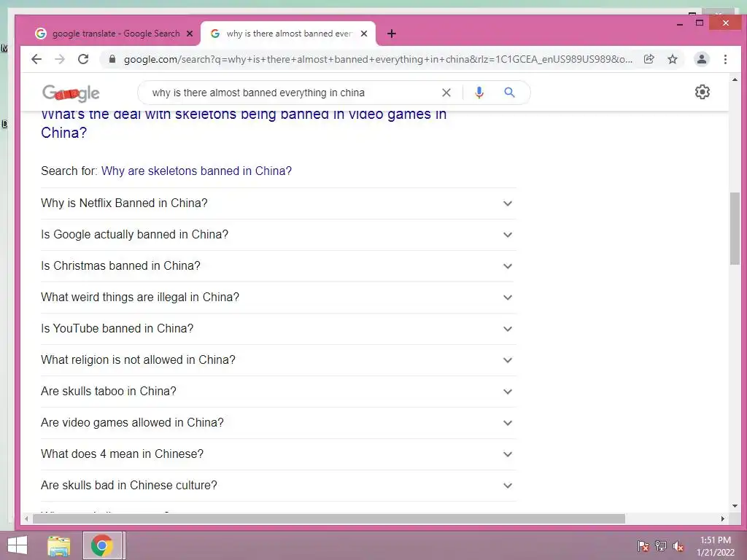Maximize the Chrome window
747x560 pixels.
click(x=700, y=23)
